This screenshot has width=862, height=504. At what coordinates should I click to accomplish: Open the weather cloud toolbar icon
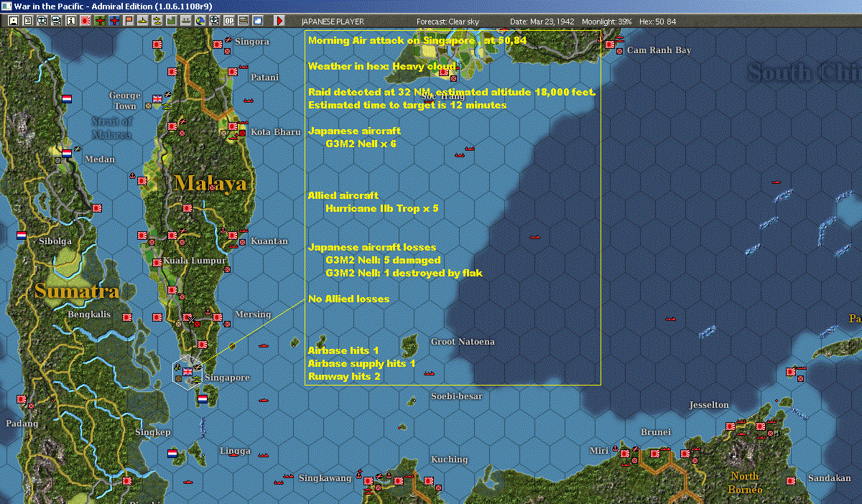[x=257, y=21]
